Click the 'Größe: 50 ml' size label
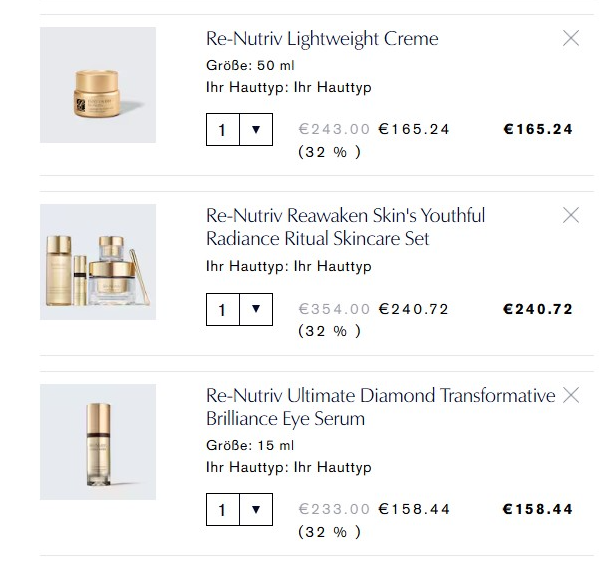The height and width of the screenshot is (565, 604). pyautogui.click(x=250, y=65)
